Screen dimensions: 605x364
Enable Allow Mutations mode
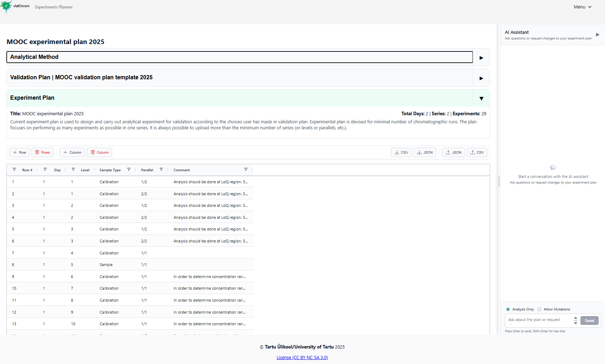tap(539, 309)
